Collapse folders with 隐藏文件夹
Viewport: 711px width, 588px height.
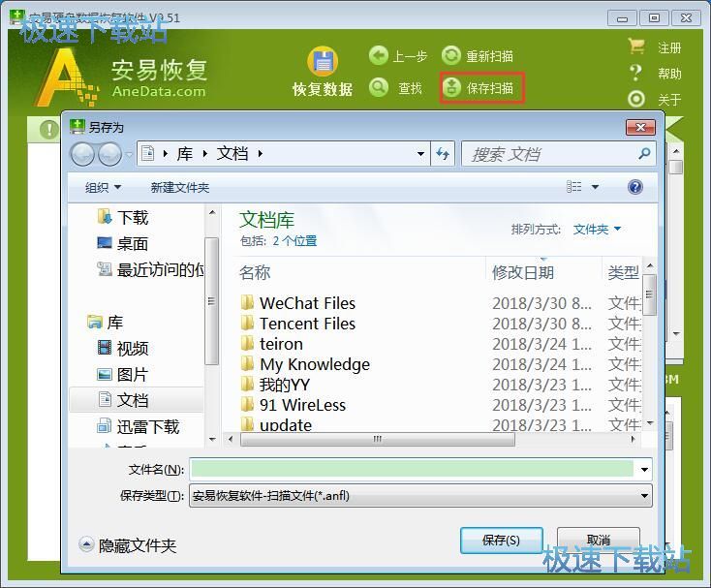(x=128, y=545)
